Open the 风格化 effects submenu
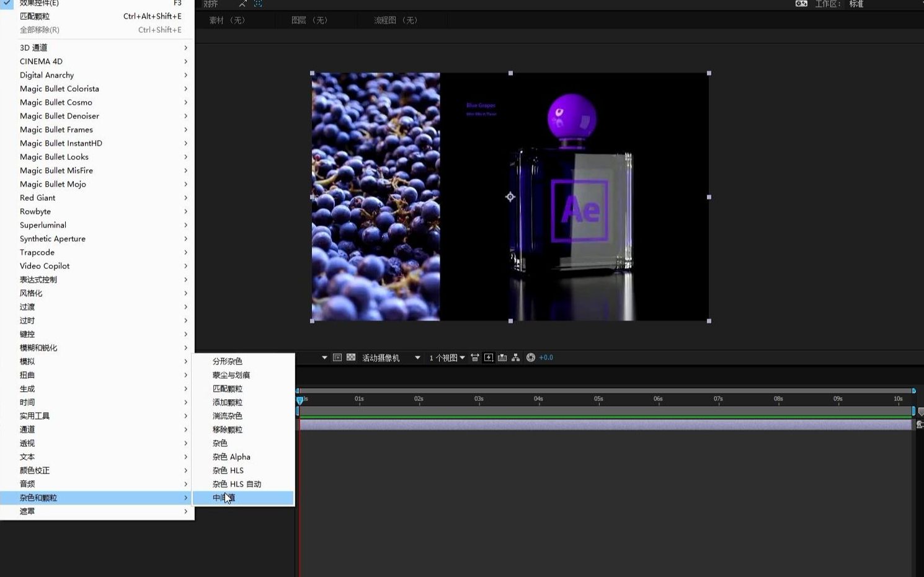The height and width of the screenshot is (577, 924). [97, 293]
